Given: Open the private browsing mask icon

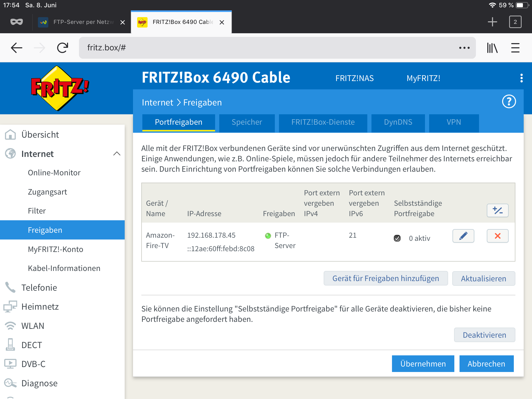Looking at the screenshot, I should click(16, 22).
